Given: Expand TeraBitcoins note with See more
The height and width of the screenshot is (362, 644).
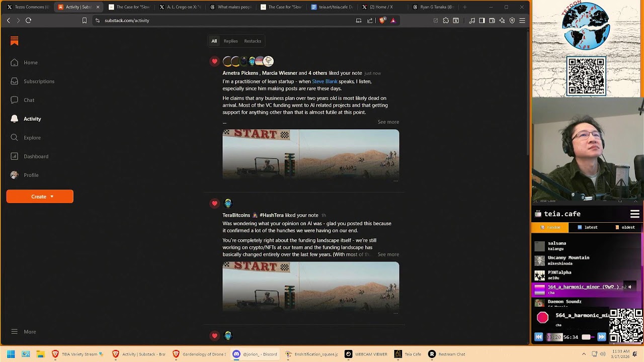Looking at the screenshot, I should (388, 254).
